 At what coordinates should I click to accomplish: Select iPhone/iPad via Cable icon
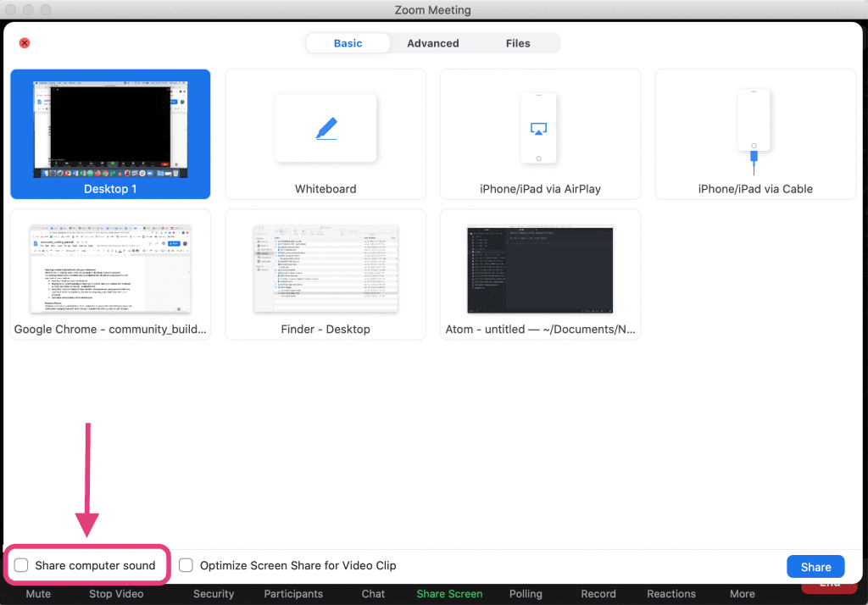click(754, 131)
